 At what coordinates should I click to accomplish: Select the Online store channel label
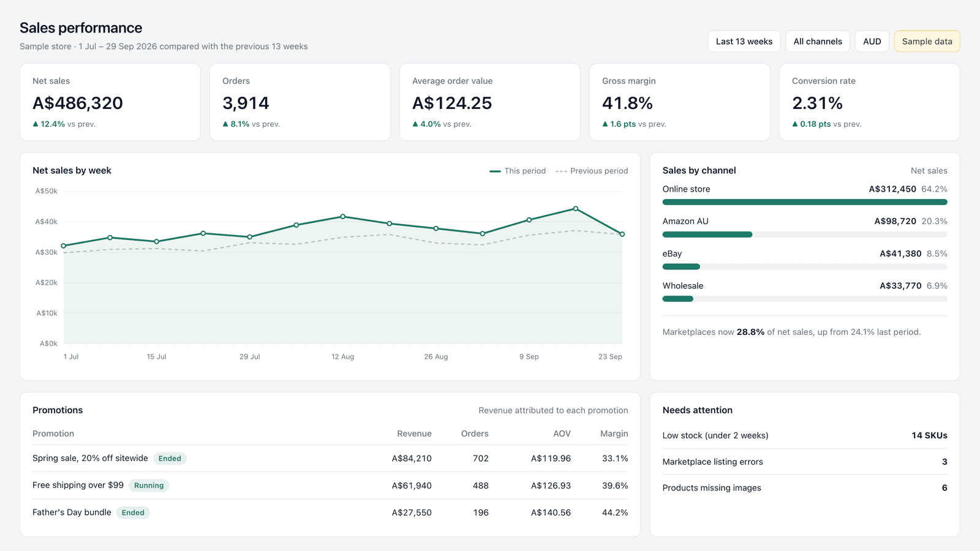pyautogui.click(x=686, y=189)
